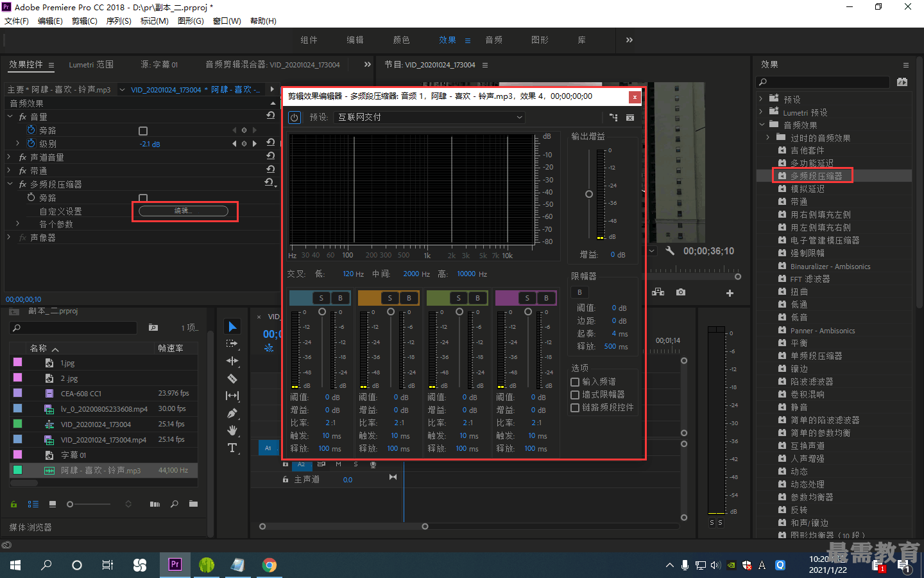Open the 序列(S) menu
This screenshot has width=924, height=578.
pyautogui.click(x=119, y=21)
